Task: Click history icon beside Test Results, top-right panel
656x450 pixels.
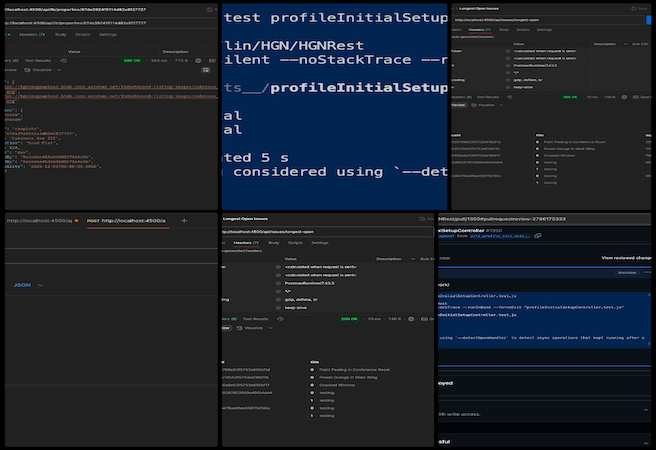Action: (x=510, y=97)
